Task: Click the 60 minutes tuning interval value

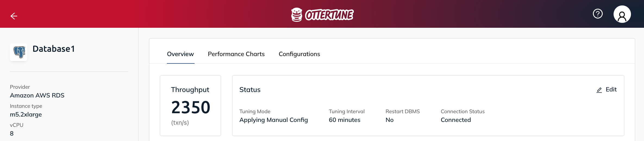Action: tap(344, 120)
